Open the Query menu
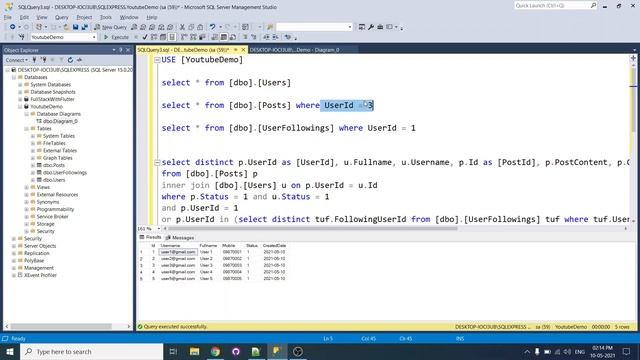The width and height of the screenshot is (640, 360). pyautogui.click(x=62, y=17)
